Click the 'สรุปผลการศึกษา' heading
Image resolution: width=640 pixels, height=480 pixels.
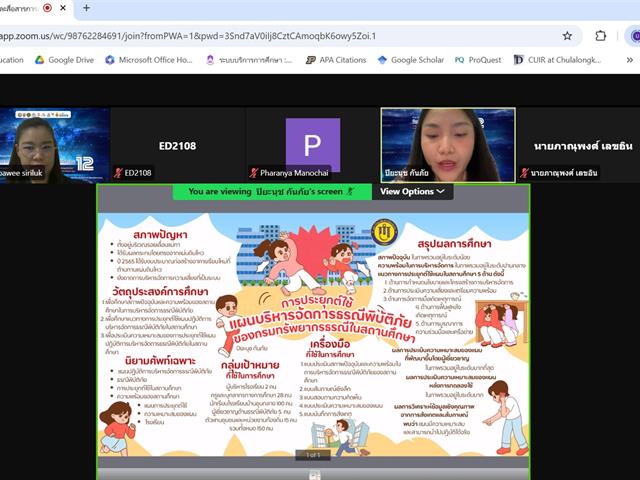coord(454,244)
